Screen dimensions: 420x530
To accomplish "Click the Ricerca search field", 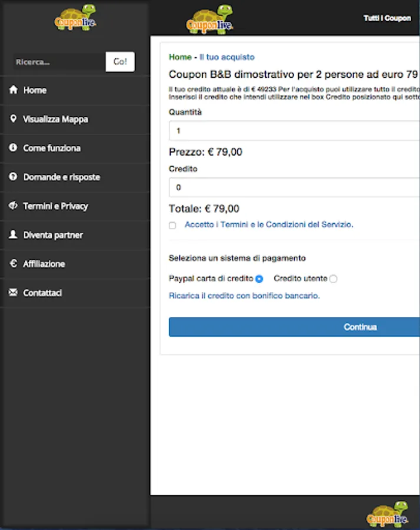I will [58, 62].
